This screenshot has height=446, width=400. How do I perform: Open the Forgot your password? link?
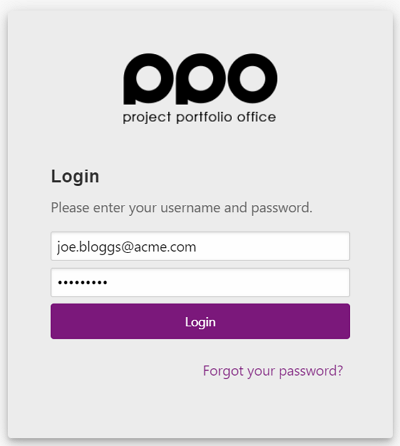click(x=273, y=371)
